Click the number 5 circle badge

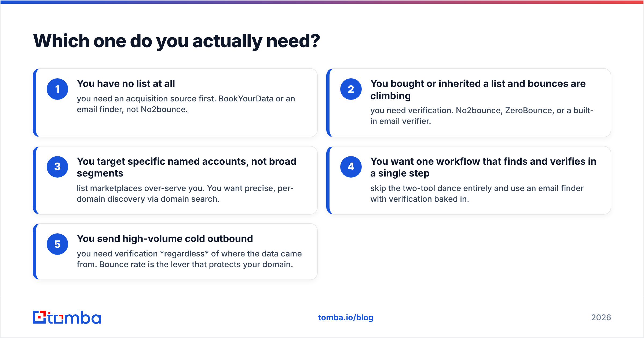(x=57, y=244)
